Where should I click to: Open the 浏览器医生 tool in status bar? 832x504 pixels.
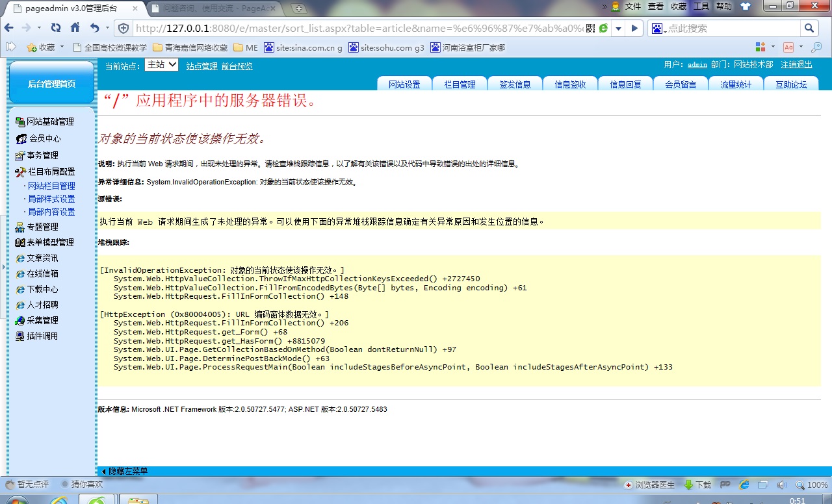tap(646, 485)
